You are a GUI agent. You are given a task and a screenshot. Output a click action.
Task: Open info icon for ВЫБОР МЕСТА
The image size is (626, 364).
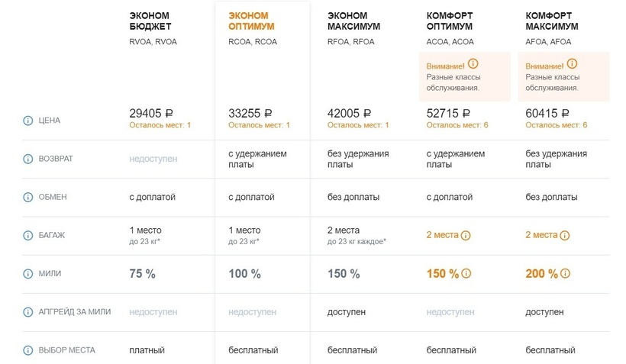(28, 350)
